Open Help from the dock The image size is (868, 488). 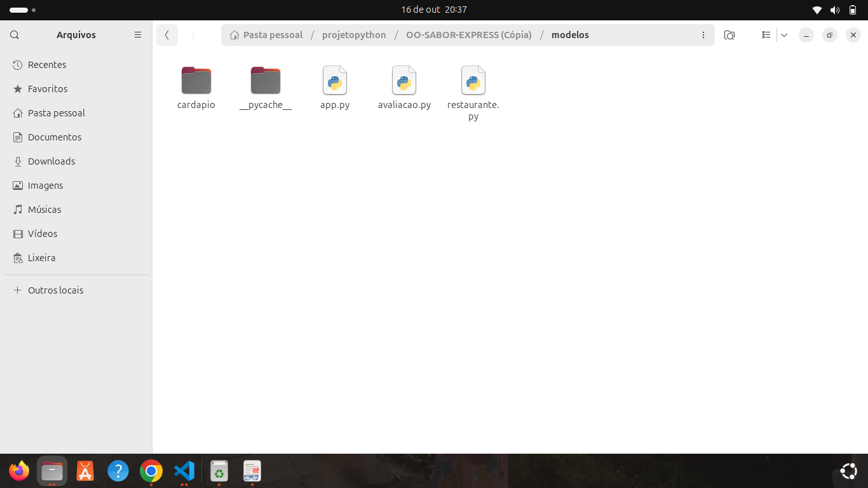click(x=118, y=471)
